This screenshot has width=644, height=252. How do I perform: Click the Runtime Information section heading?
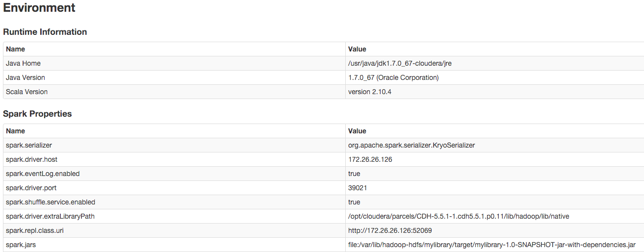click(x=45, y=32)
